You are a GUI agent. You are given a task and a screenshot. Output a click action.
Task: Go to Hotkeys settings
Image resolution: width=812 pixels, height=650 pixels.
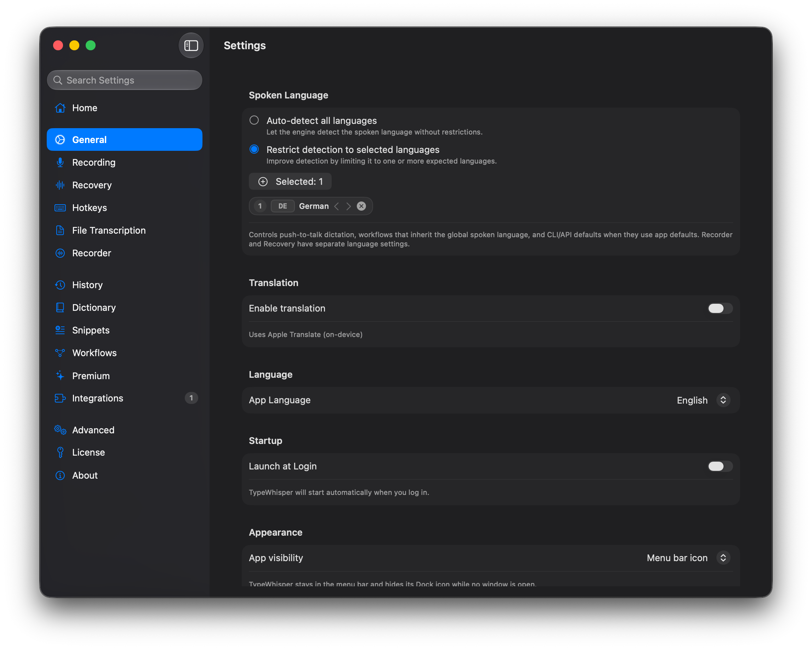point(124,208)
